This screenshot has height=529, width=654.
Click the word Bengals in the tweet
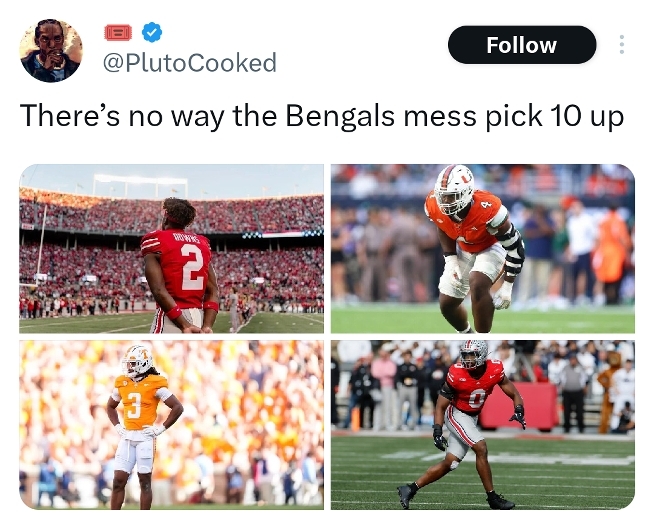[x=340, y=116]
